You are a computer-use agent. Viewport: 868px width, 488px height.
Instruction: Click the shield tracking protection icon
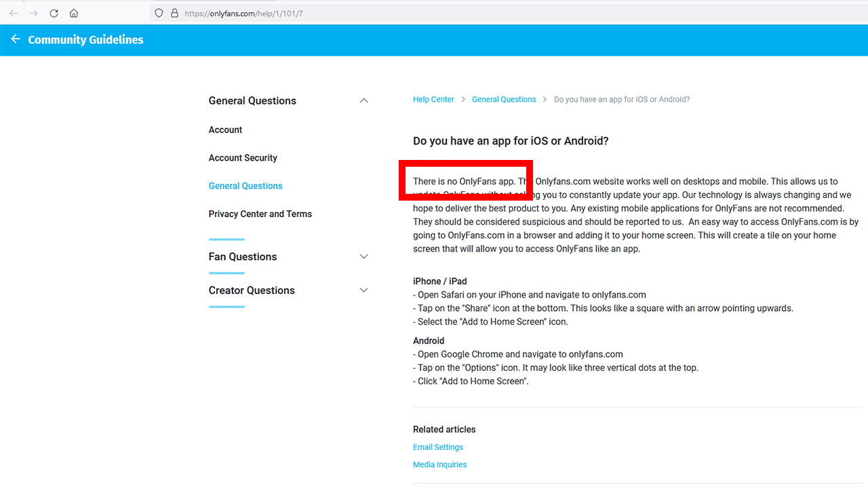(159, 13)
